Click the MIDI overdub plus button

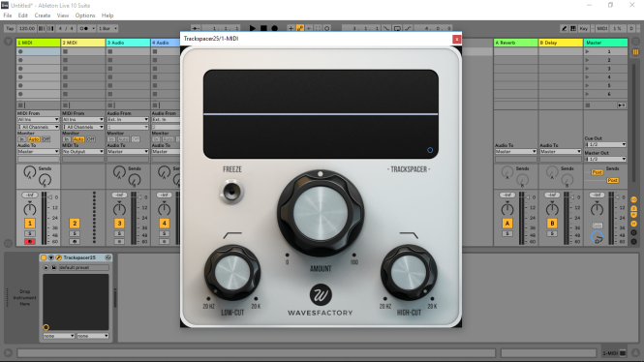(x=291, y=28)
